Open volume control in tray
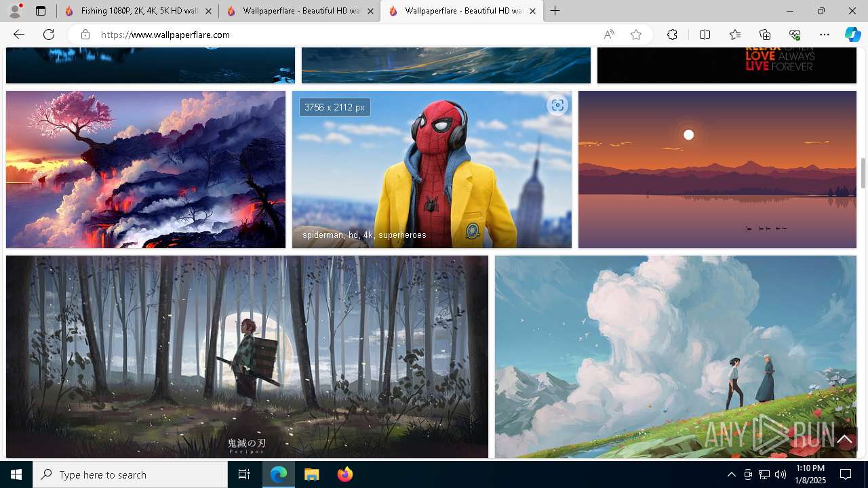This screenshot has width=868, height=488. 781,474
